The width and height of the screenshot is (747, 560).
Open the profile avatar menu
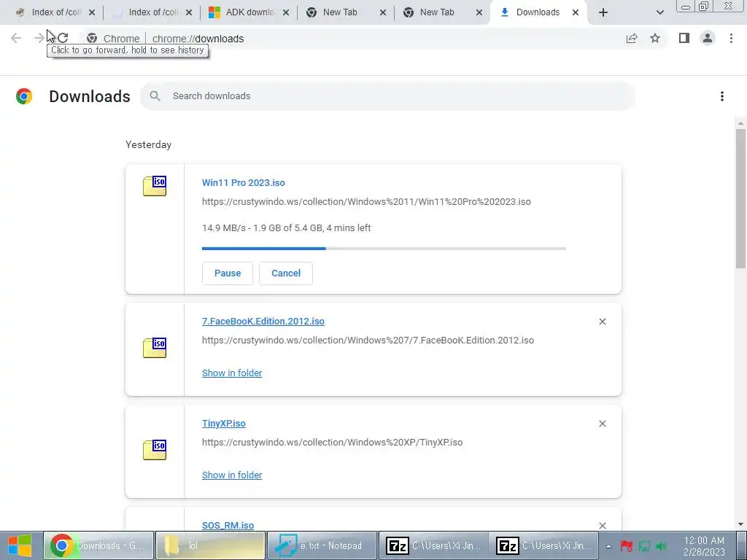(708, 38)
